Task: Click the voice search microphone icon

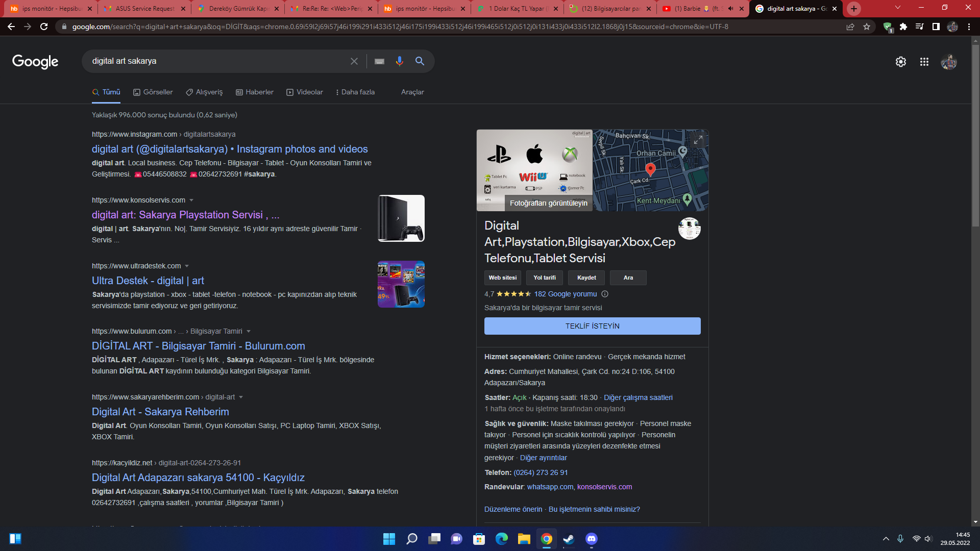Action: click(399, 61)
